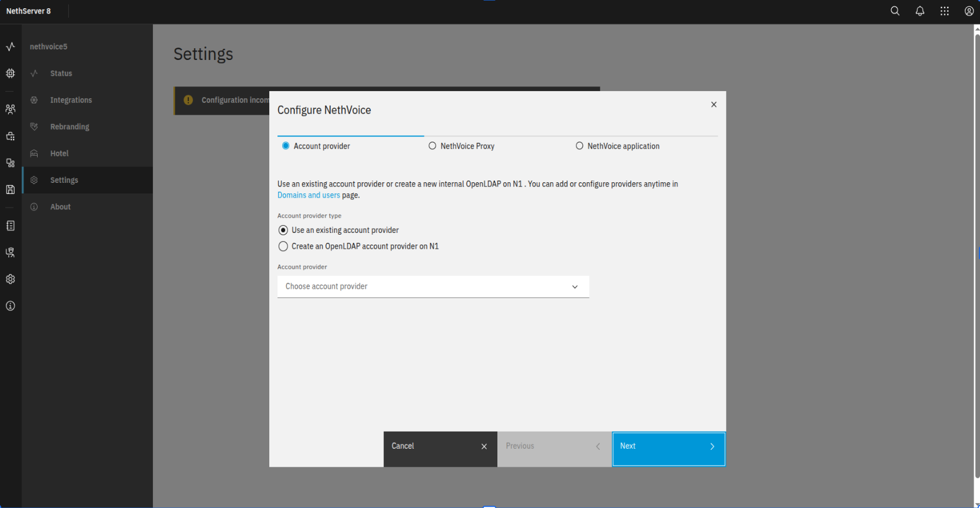The width and height of the screenshot is (980, 508).
Task: Follow the Domains and users link
Action: click(x=309, y=195)
